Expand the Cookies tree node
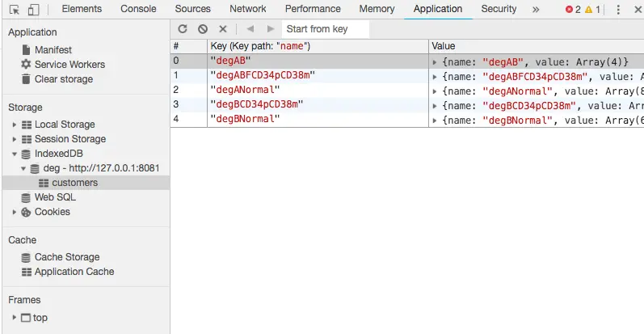The height and width of the screenshot is (334, 644). 15,212
